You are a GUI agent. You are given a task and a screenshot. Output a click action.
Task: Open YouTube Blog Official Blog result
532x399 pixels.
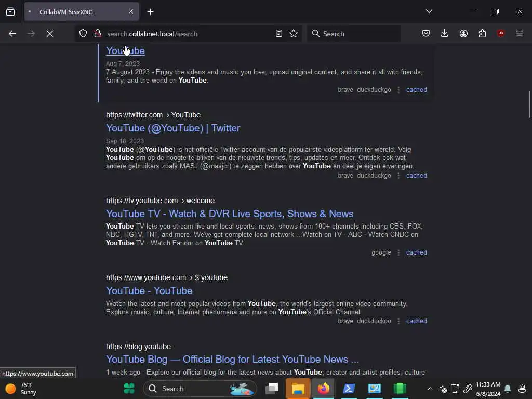(232, 360)
